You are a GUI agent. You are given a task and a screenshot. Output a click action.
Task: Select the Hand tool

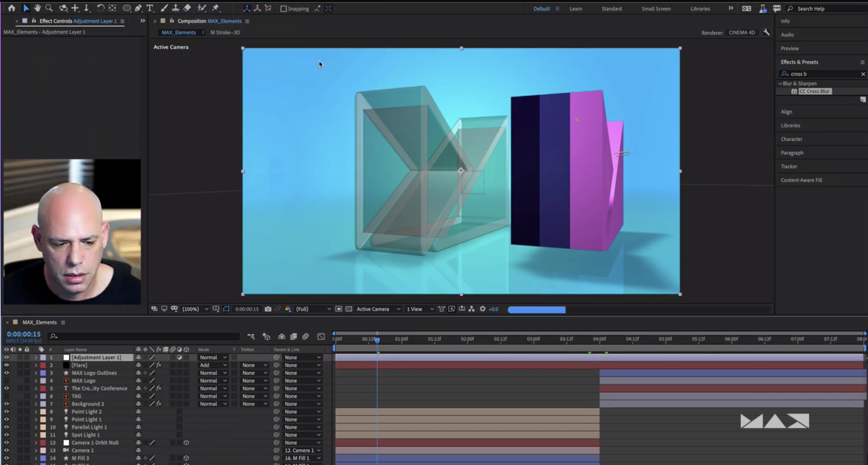click(x=37, y=8)
